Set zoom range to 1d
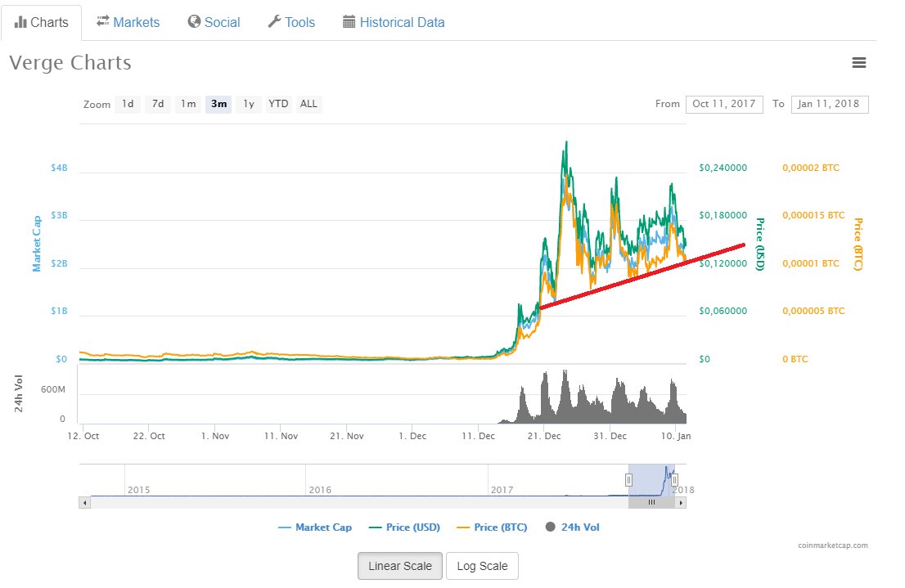Screen dimensions: 905x588 pyautogui.click(x=128, y=104)
